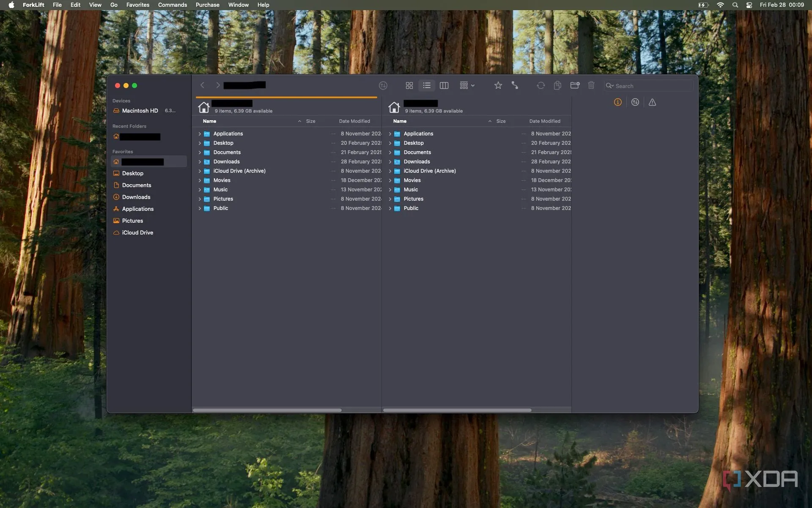Screen dimensions: 812x508
Task: Create a new folder with toolbar icon
Action: pyautogui.click(x=574, y=86)
